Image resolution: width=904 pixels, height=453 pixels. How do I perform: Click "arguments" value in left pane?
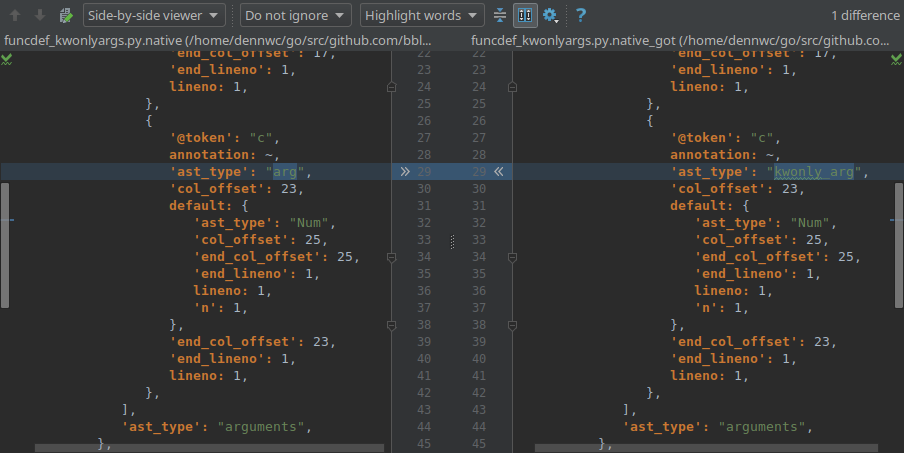click(x=261, y=426)
